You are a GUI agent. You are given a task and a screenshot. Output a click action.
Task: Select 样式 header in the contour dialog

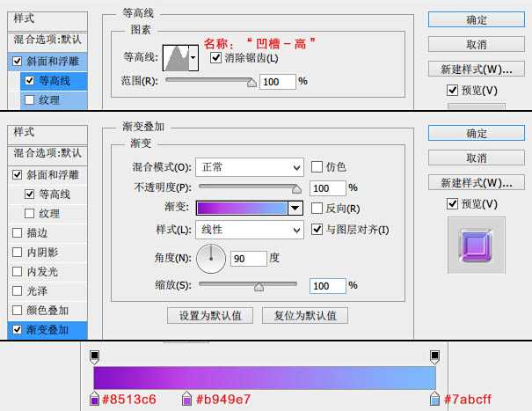tap(47, 21)
